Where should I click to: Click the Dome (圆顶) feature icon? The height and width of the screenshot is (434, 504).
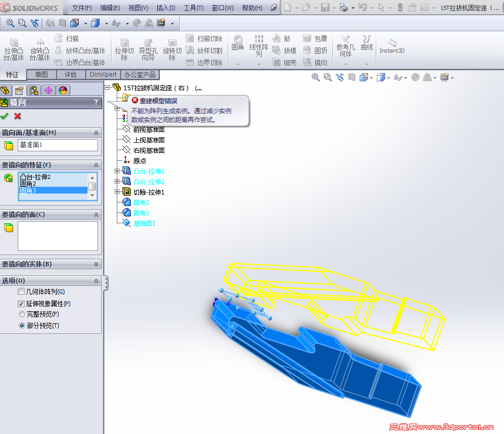pyautogui.click(x=307, y=50)
